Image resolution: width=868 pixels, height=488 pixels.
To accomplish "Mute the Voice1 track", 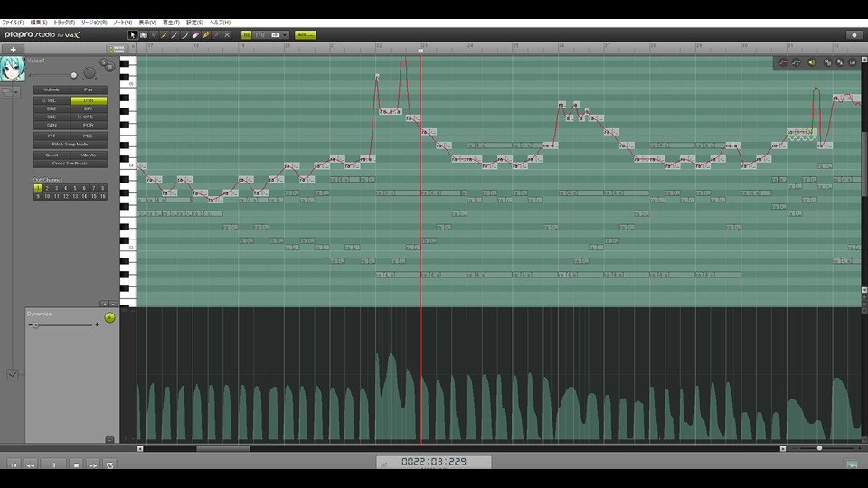I will point(109,67).
